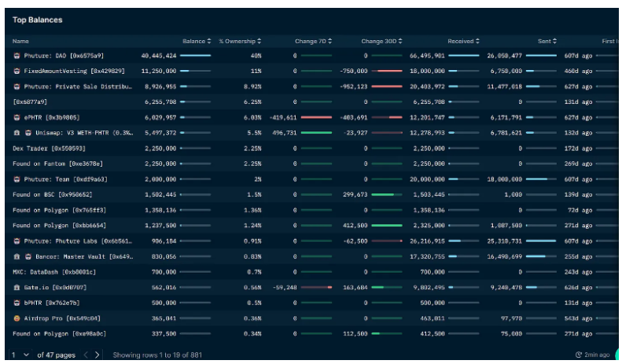Click the 'of 47 pages' label

tap(57, 355)
